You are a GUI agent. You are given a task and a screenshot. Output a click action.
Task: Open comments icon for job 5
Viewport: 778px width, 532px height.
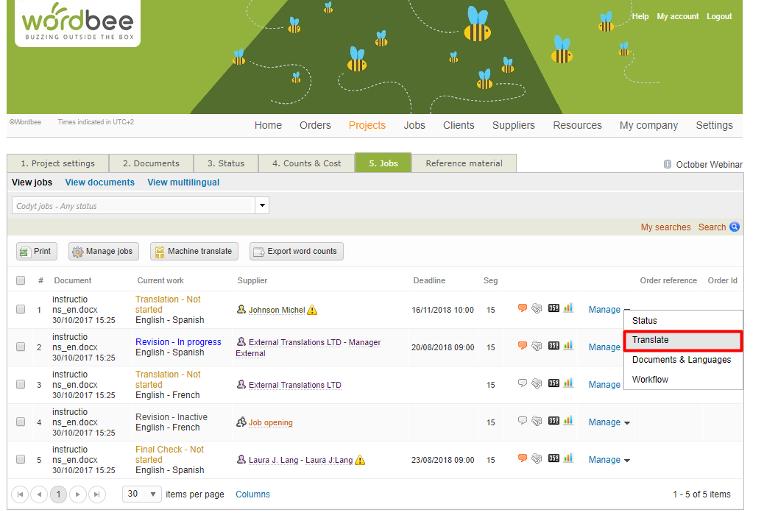pos(523,458)
